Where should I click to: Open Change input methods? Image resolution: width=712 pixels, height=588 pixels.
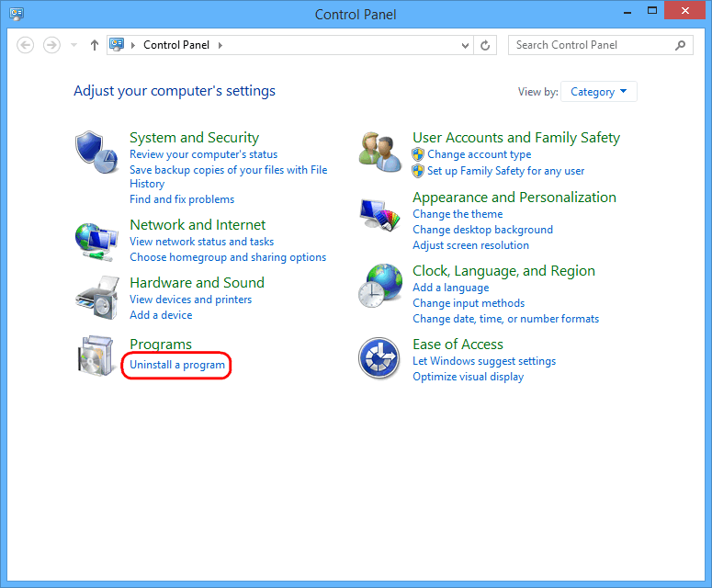tap(469, 303)
